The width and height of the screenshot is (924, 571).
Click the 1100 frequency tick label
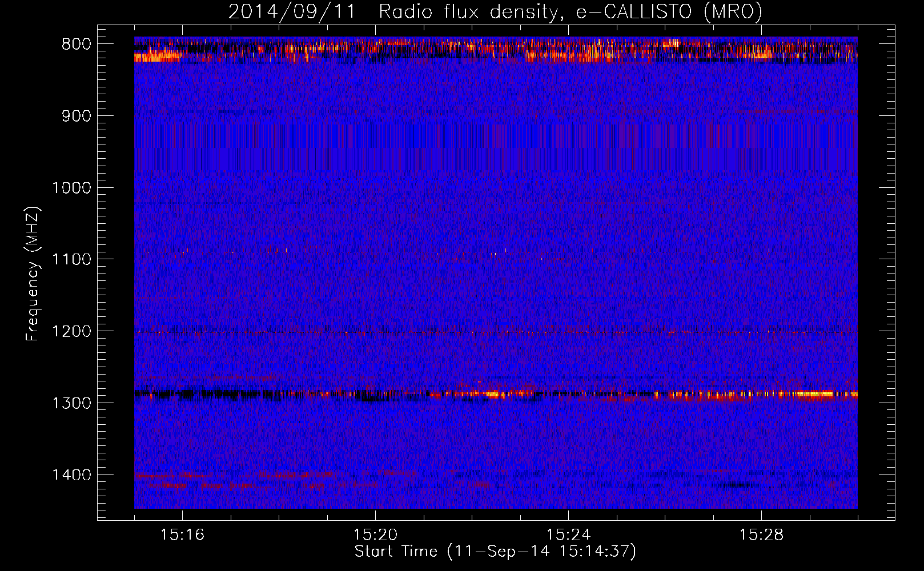pyautogui.click(x=71, y=260)
